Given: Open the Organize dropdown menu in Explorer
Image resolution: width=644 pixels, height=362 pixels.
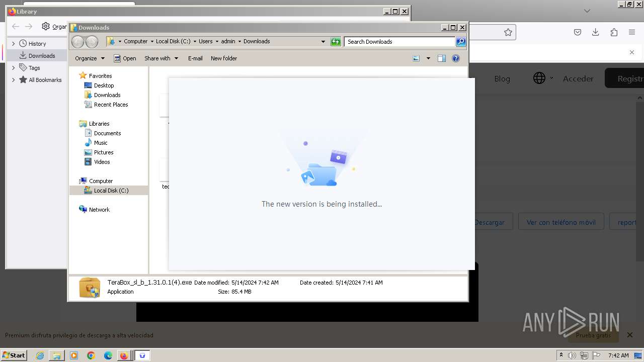Looking at the screenshot, I should [x=90, y=58].
